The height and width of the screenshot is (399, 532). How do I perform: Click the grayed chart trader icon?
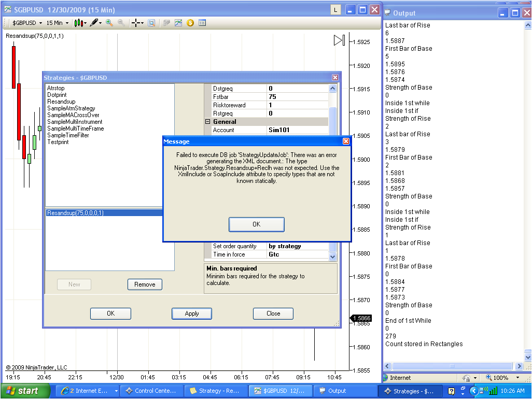coord(166,23)
